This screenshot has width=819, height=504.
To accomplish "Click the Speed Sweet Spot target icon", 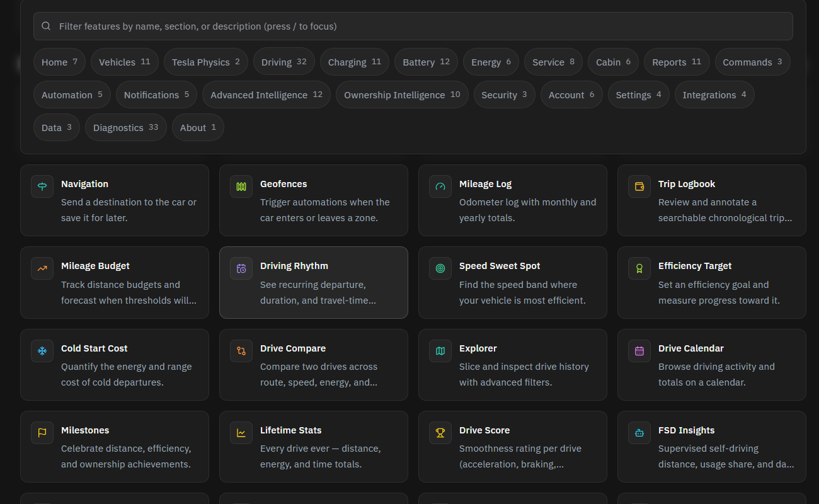I will (x=440, y=268).
